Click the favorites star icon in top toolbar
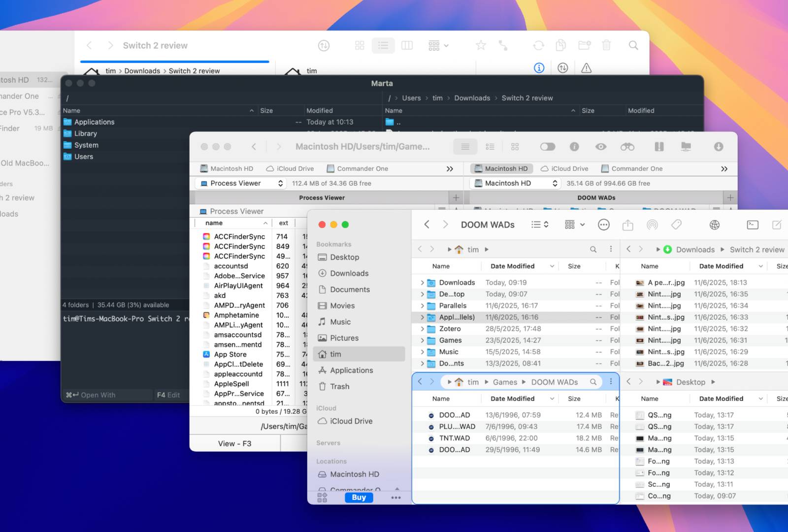Screen dimensions: 788x532 click(x=481, y=45)
